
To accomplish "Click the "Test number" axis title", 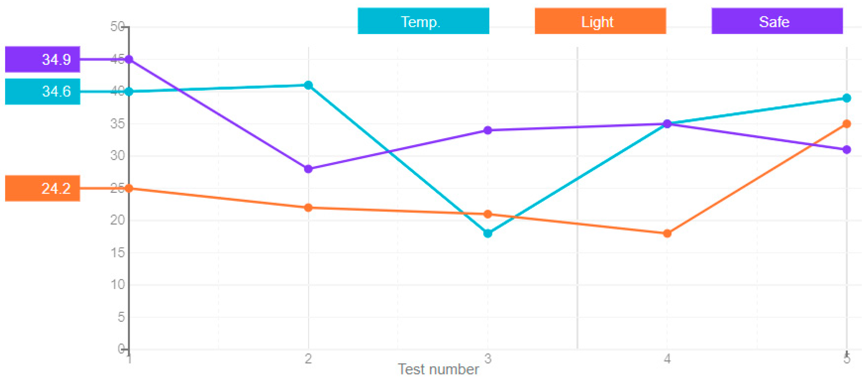I will point(438,370).
